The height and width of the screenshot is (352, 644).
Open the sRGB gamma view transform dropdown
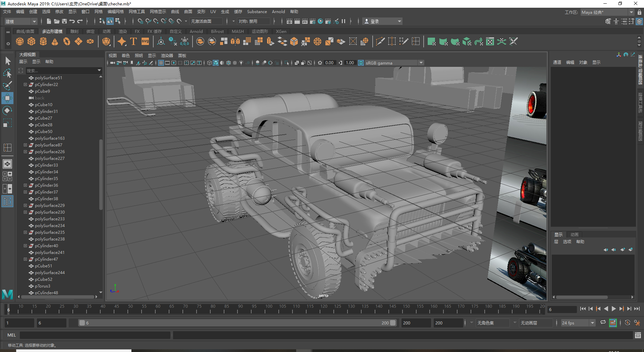point(394,63)
